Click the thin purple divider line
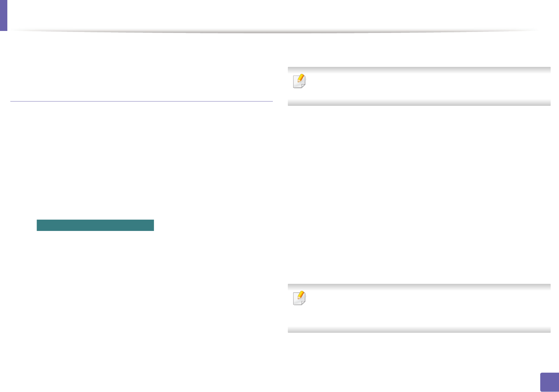 [x=142, y=101]
